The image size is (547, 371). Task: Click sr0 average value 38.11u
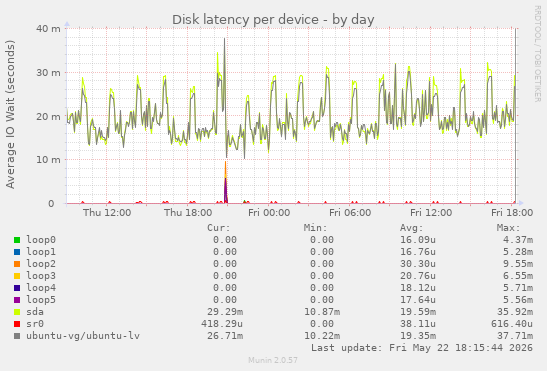click(x=418, y=324)
